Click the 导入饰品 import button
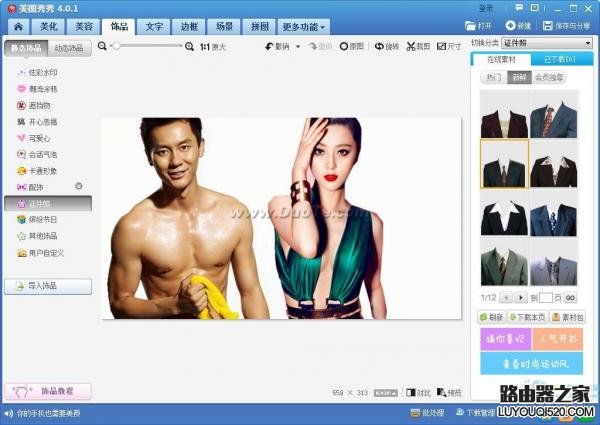This screenshot has width=600, height=425. click(x=48, y=286)
